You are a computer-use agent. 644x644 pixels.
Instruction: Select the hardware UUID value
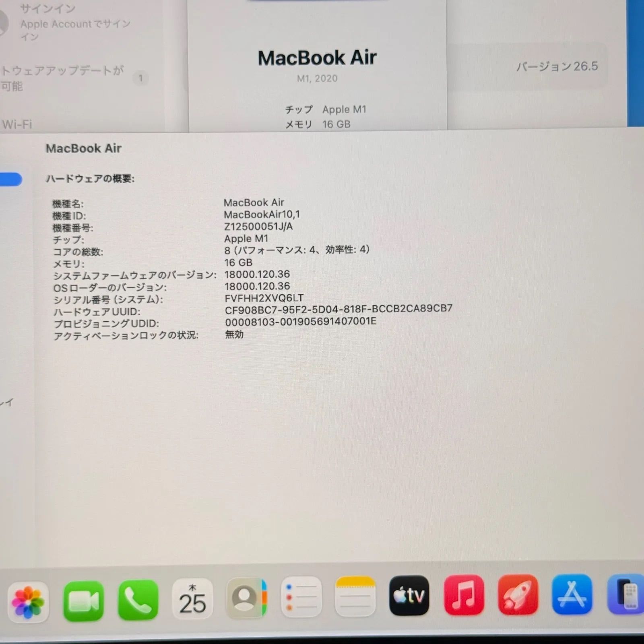(339, 309)
